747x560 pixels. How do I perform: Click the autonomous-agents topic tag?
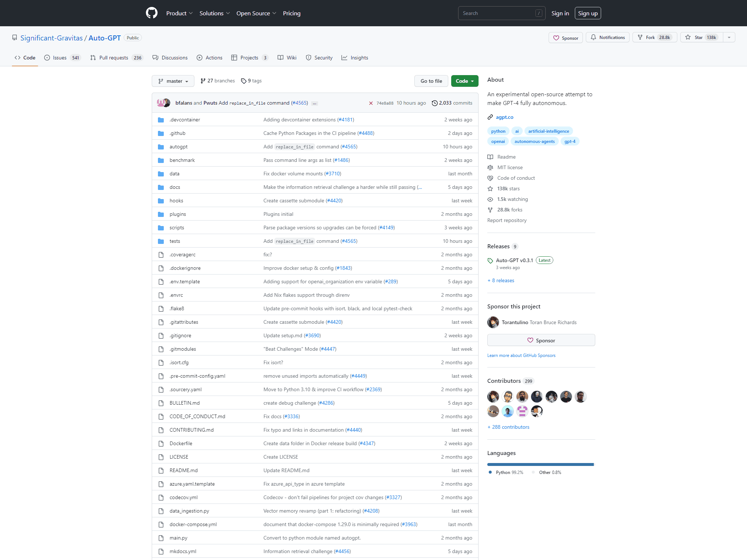(534, 141)
